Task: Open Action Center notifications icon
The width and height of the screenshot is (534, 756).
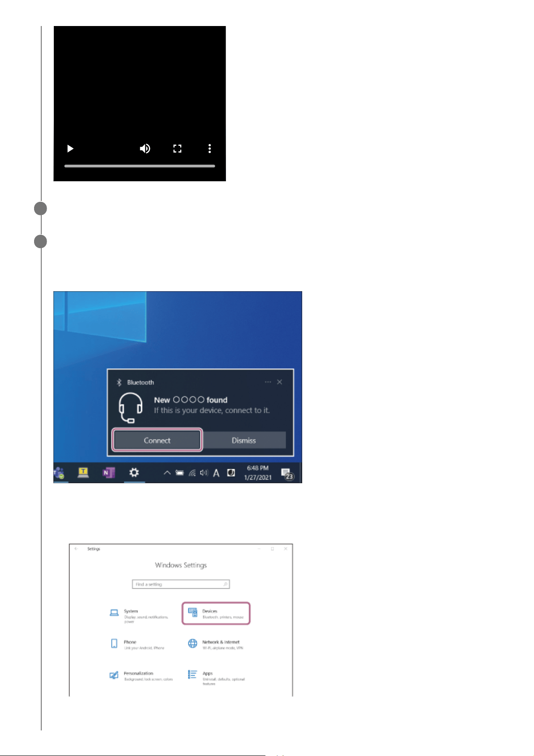Action: pyautogui.click(x=287, y=474)
